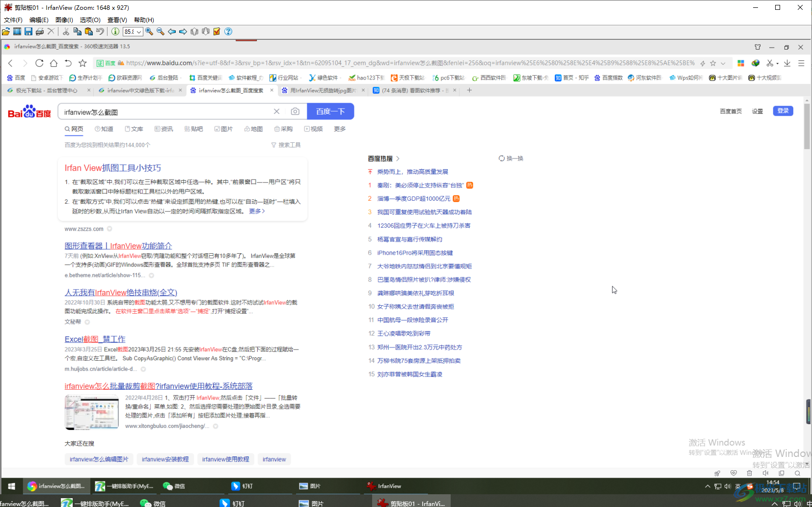The image size is (812, 507).
Task: Show image information via the green i icon
Action: click(x=115, y=31)
